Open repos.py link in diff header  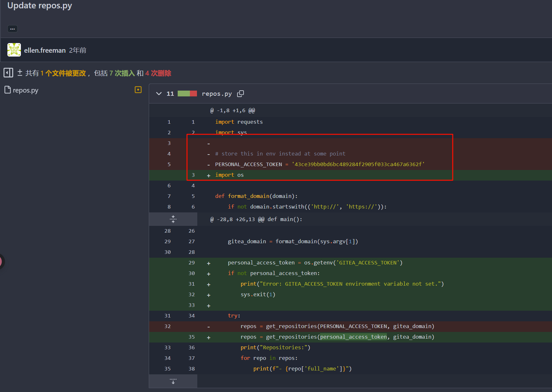click(217, 94)
